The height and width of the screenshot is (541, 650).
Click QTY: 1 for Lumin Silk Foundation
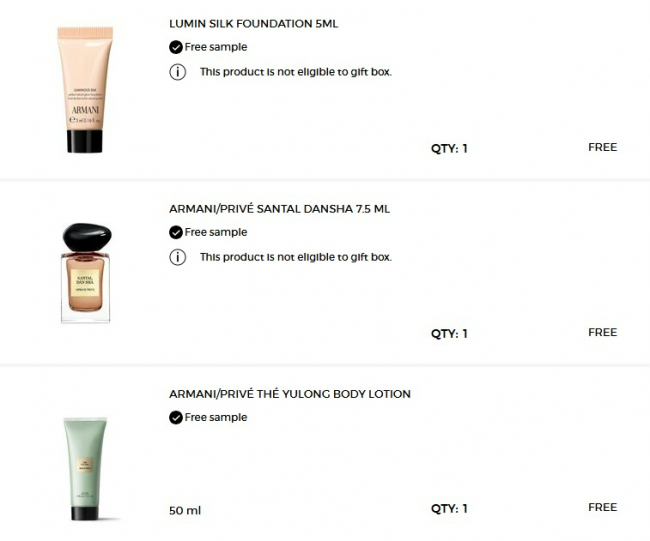[449, 148]
